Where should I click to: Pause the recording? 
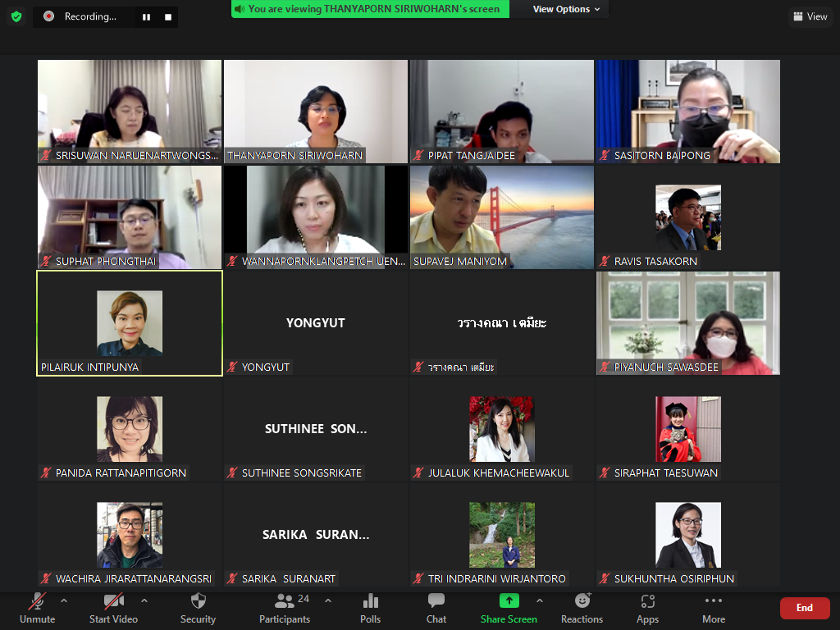pyautogui.click(x=146, y=17)
